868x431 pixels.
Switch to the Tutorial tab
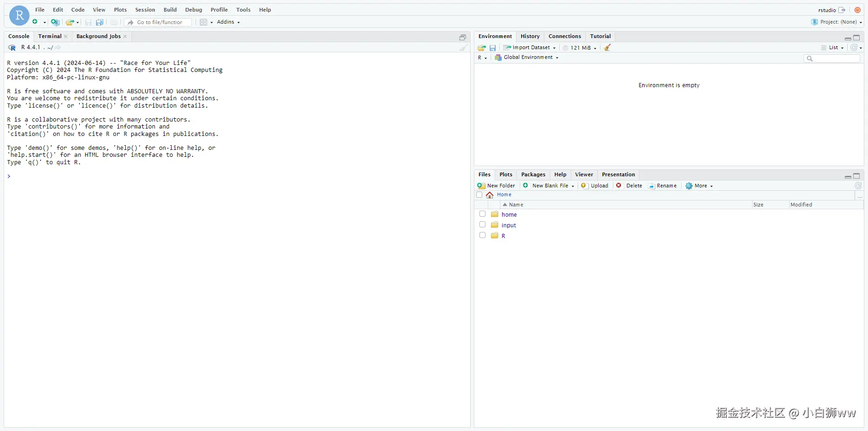[600, 36]
